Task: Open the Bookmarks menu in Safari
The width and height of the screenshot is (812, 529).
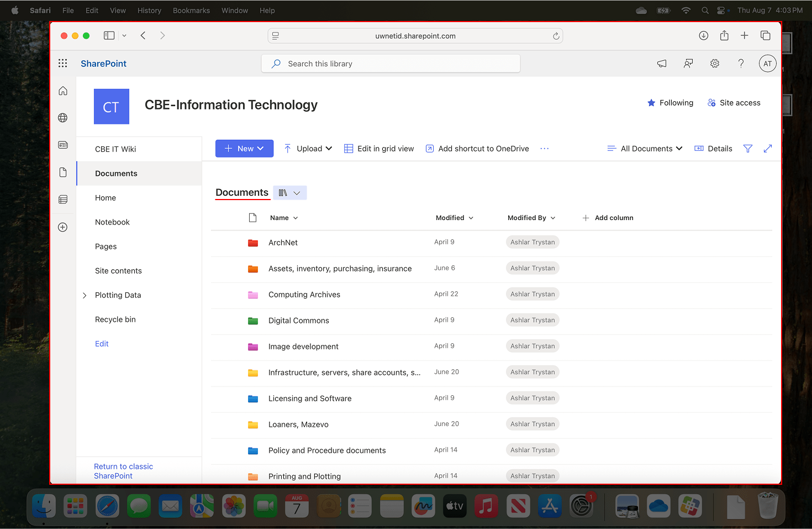Action: click(191, 10)
